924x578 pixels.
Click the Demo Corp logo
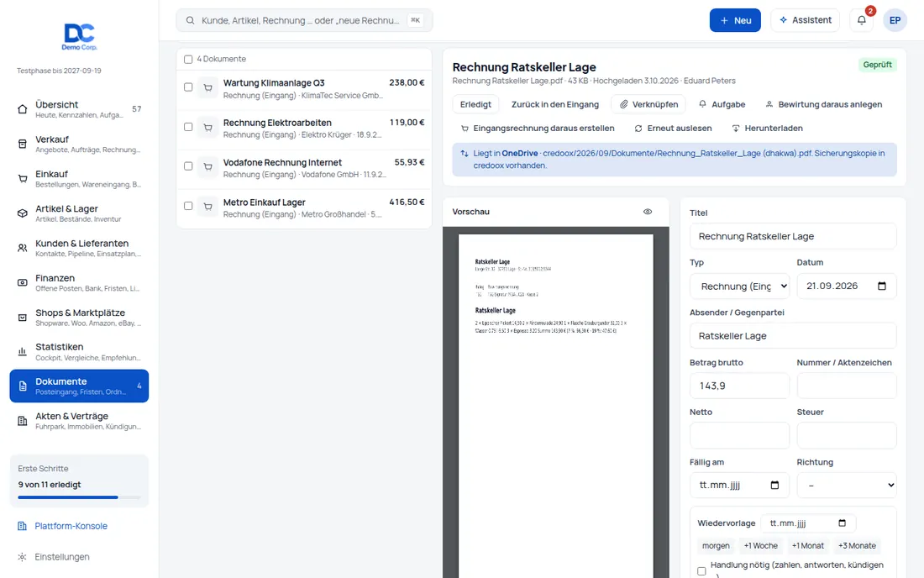coord(79,36)
